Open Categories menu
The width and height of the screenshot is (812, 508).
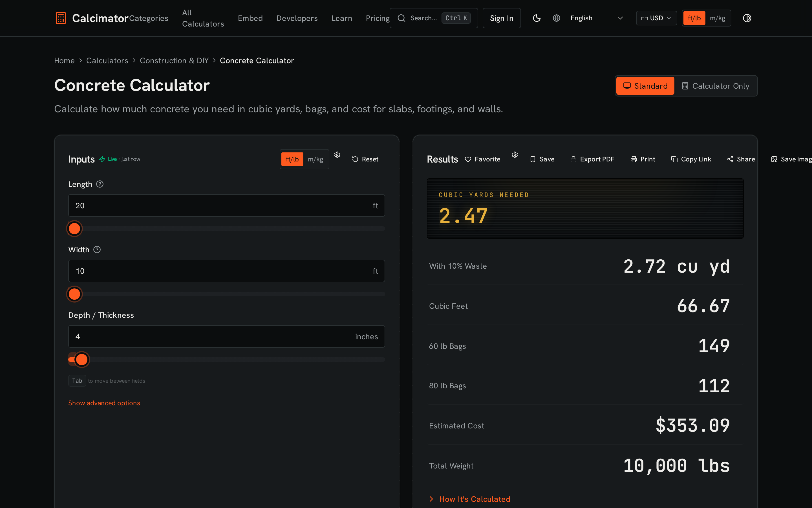point(149,18)
